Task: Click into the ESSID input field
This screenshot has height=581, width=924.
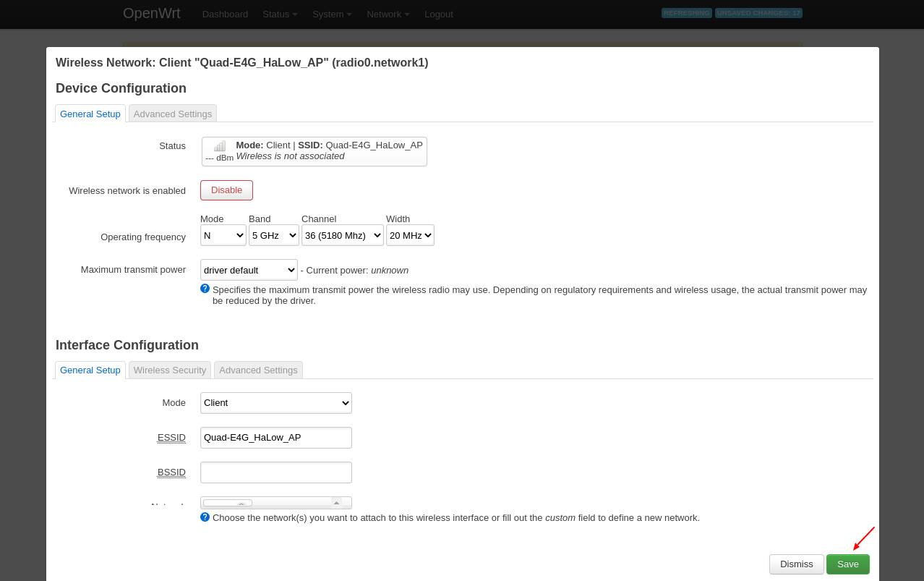Action: click(276, 438)
